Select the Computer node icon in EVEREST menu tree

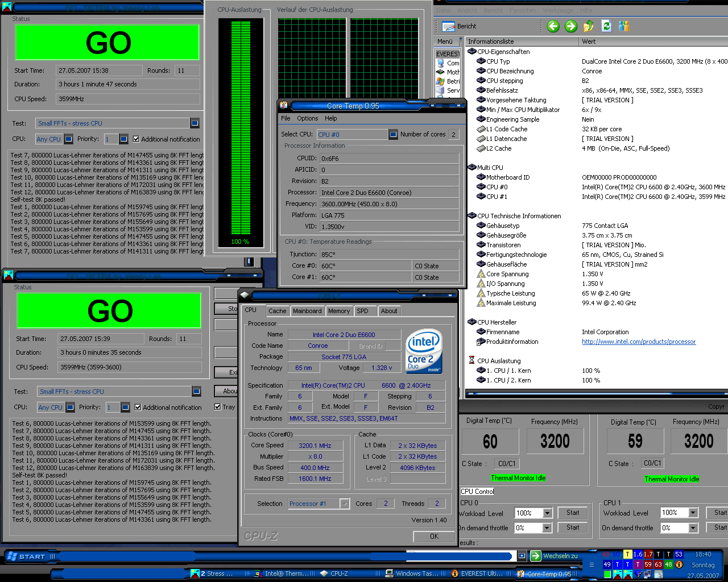point(440,63)
